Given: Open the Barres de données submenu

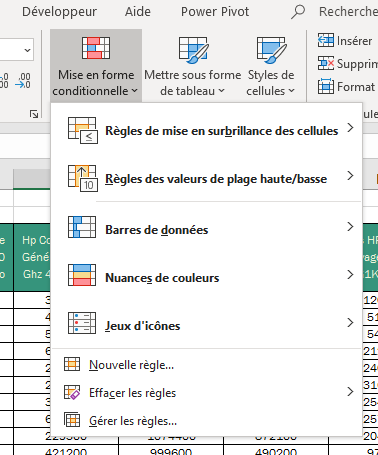Looking at the screenshot, I should 207,229.
